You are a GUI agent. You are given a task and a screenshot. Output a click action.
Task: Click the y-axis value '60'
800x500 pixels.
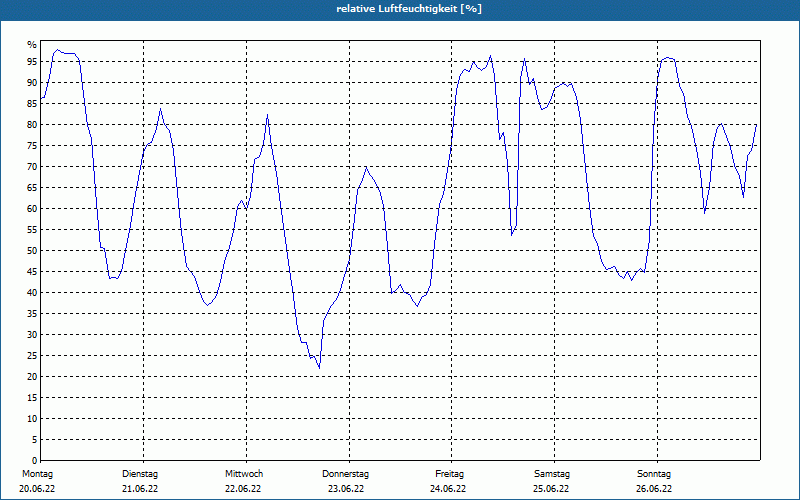pyautogui.click(x=32, y=209)
